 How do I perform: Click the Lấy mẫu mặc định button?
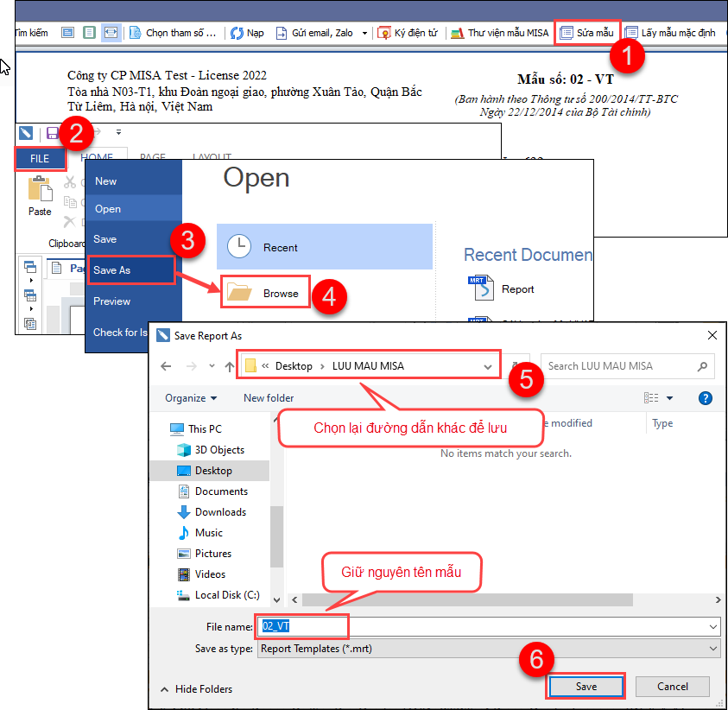[670, 33]
